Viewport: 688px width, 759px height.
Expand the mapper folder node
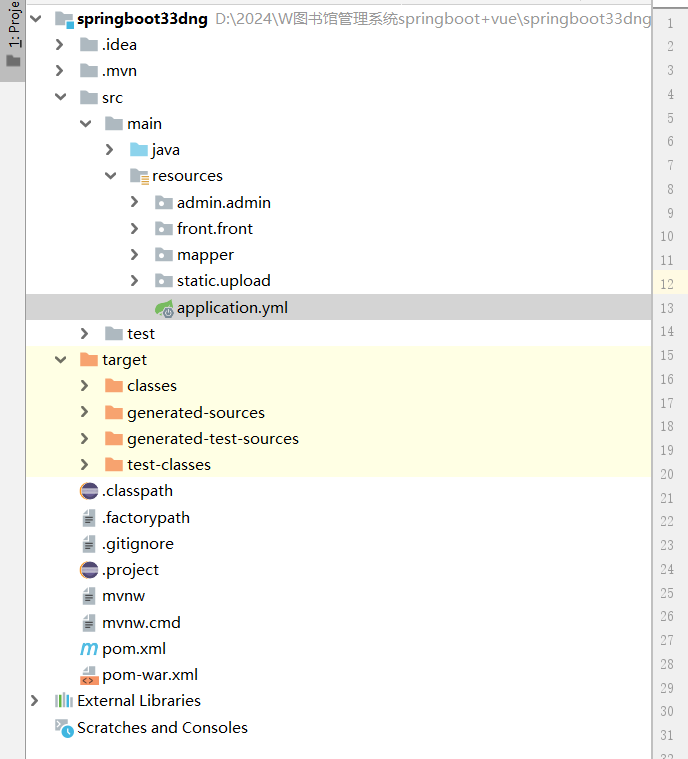point(135,255)
